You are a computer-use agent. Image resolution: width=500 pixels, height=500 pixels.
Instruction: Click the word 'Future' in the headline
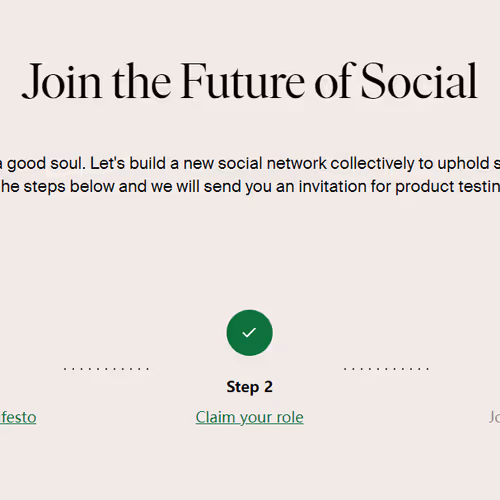tap(243, 82)
